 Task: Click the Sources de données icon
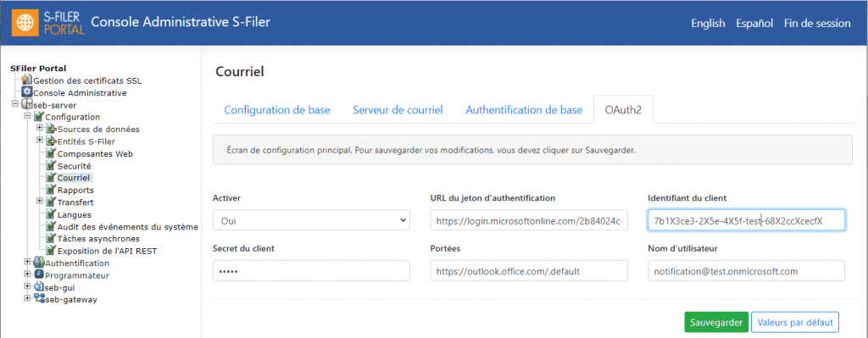coord(51,129)
